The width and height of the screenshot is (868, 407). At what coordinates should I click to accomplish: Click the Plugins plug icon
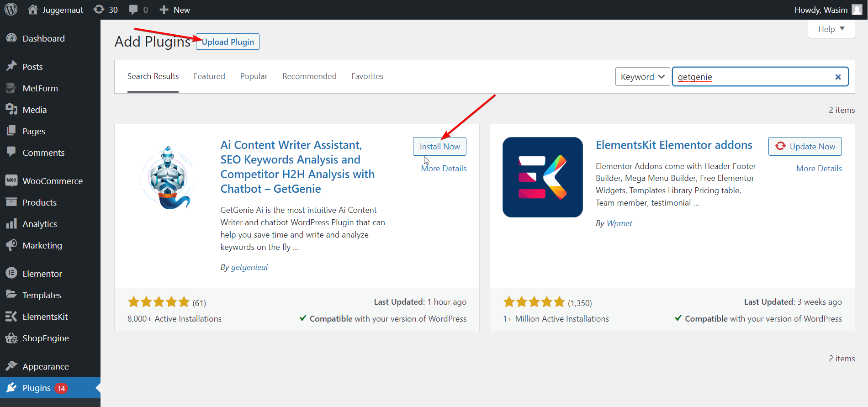click(11, 387)
